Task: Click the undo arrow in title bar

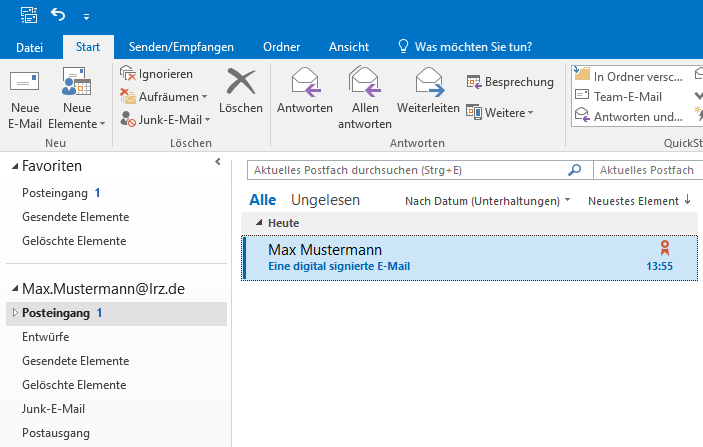Action: pyautogui.click(x=57, y=15)
